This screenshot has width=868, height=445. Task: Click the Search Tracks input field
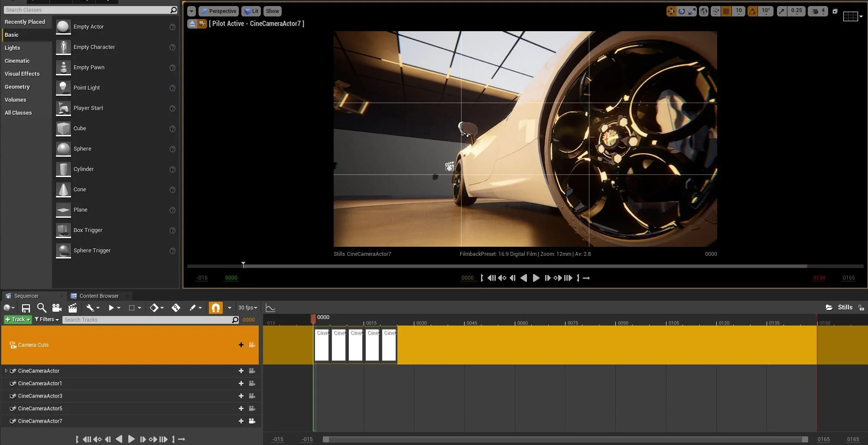tap(147, 320)
